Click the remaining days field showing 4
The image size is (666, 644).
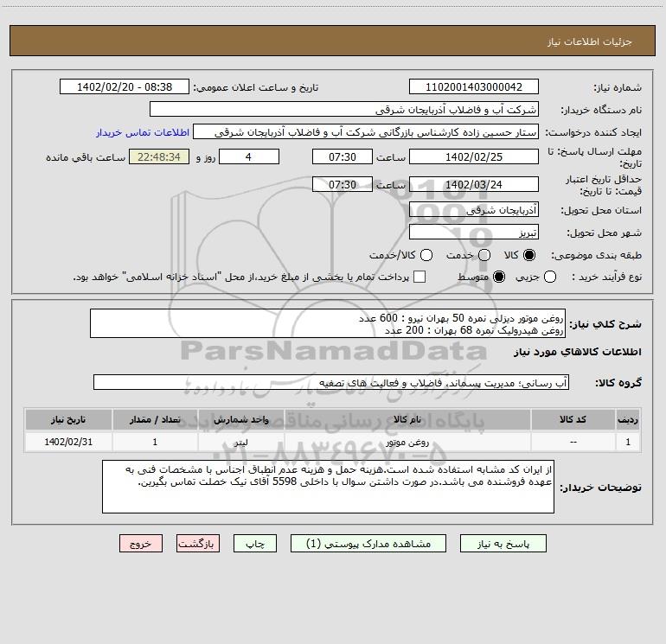point(249,156)
